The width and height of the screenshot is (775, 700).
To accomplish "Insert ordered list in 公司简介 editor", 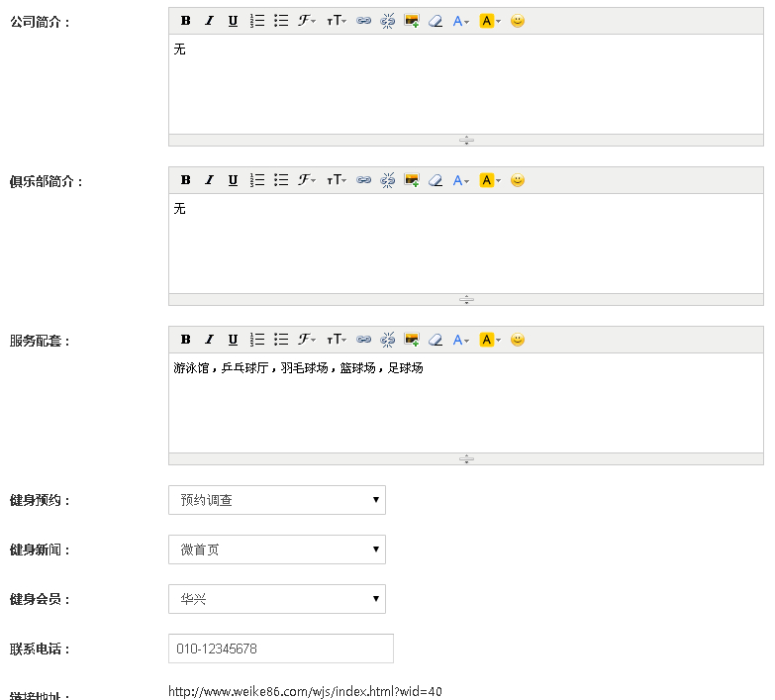I will [x=257, y=21].
